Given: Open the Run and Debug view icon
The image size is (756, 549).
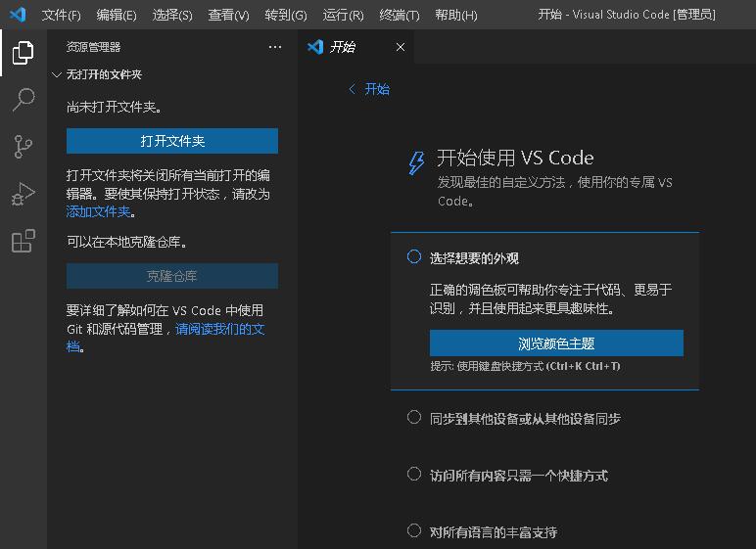Looking at the screenshot, I should tap(23, 194).
